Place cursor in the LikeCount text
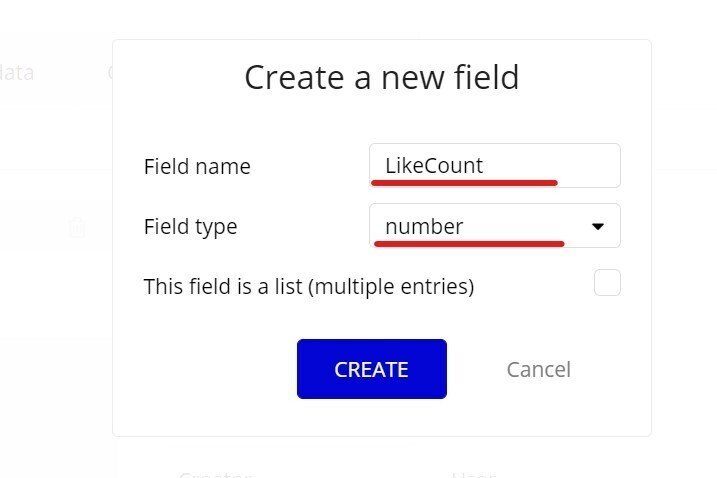 coord(433,165)
